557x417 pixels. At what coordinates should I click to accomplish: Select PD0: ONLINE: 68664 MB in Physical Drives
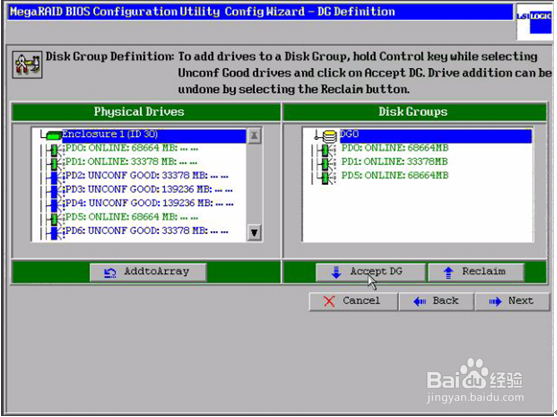(x=132, y=148)
